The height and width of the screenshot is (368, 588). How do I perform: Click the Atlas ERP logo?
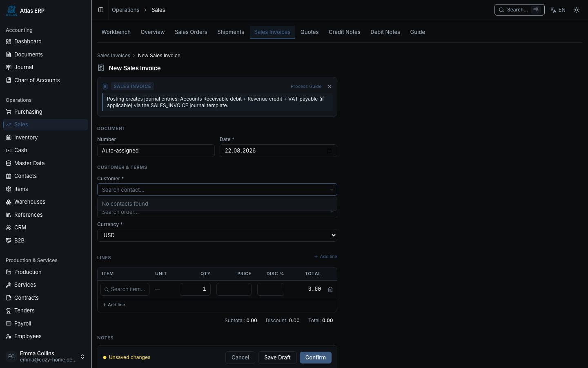click(x=11, y=11)
